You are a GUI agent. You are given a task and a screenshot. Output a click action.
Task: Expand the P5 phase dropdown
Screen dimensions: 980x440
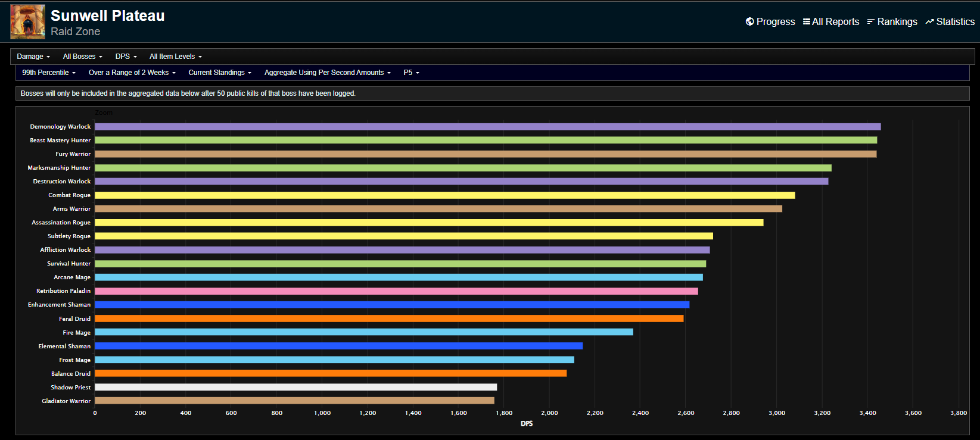(x=412, y=73)
